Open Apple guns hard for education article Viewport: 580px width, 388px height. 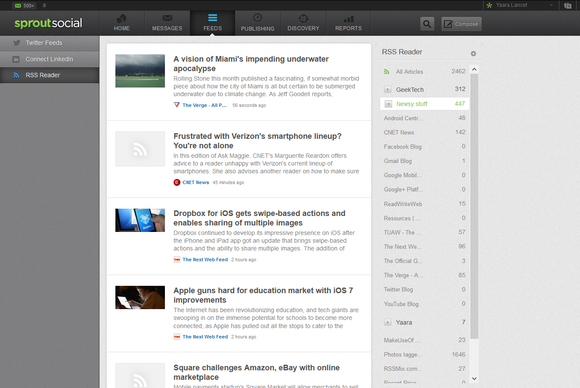tap(263, 295)
